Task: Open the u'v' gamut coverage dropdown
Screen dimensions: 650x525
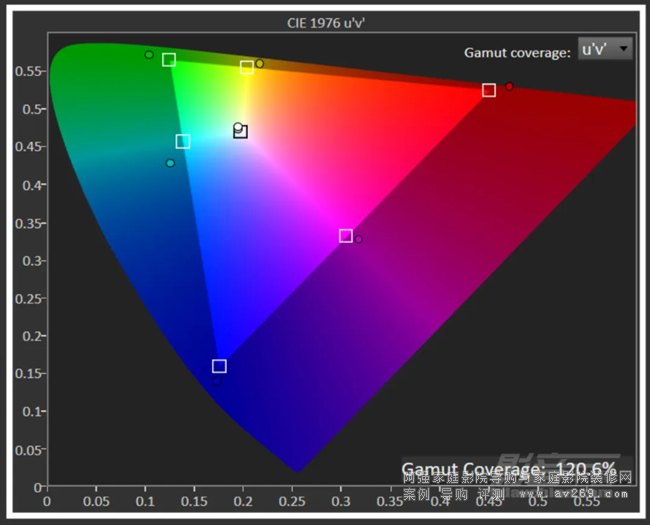Action: click(x=606, y=49)
